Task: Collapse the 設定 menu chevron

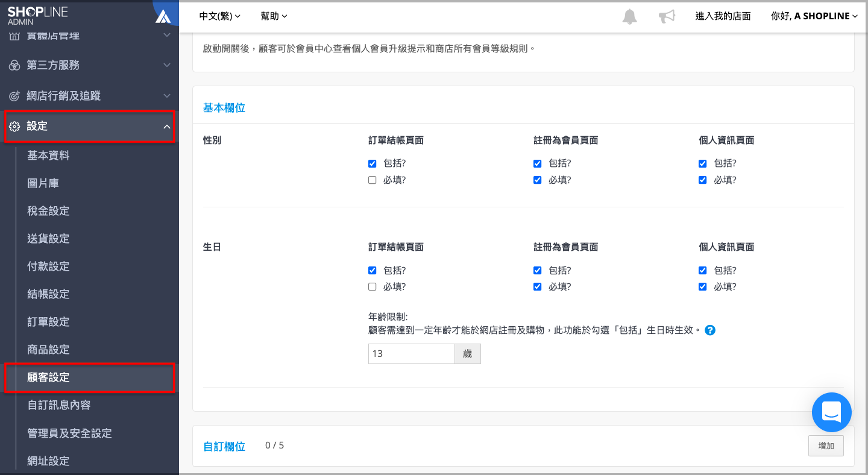Action: coord(167,127)
